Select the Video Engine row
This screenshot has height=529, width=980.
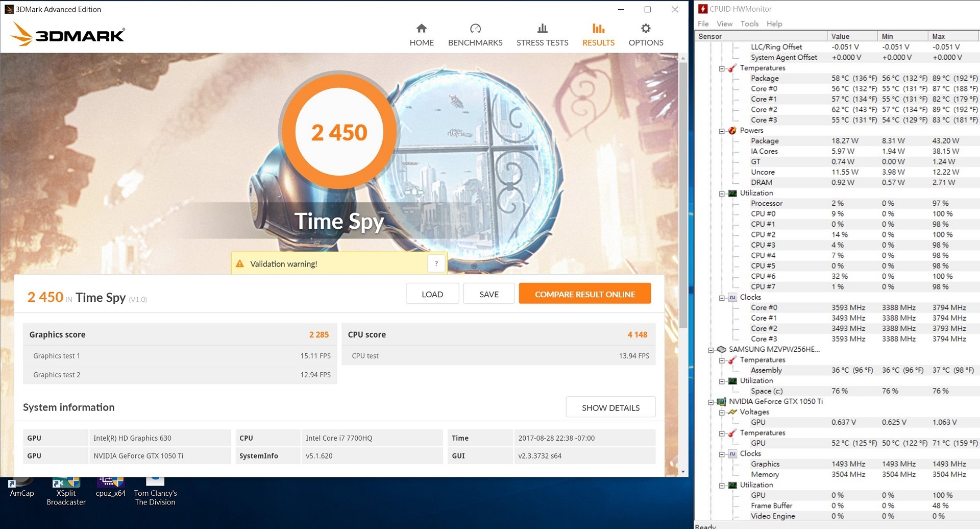coord(864,516)
